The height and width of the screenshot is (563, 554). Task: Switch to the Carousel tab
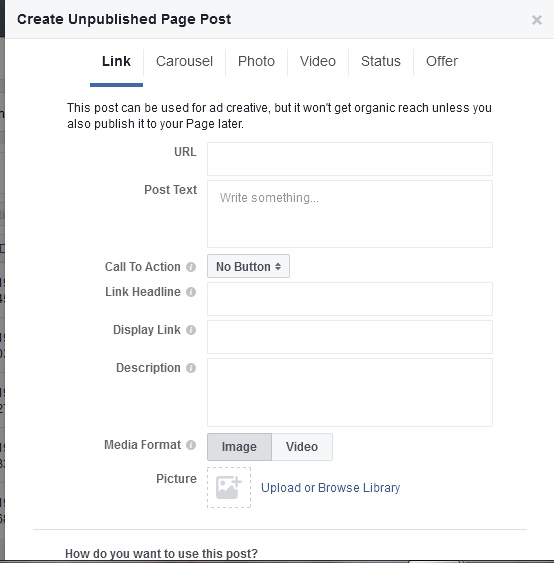tap(185, 61)
